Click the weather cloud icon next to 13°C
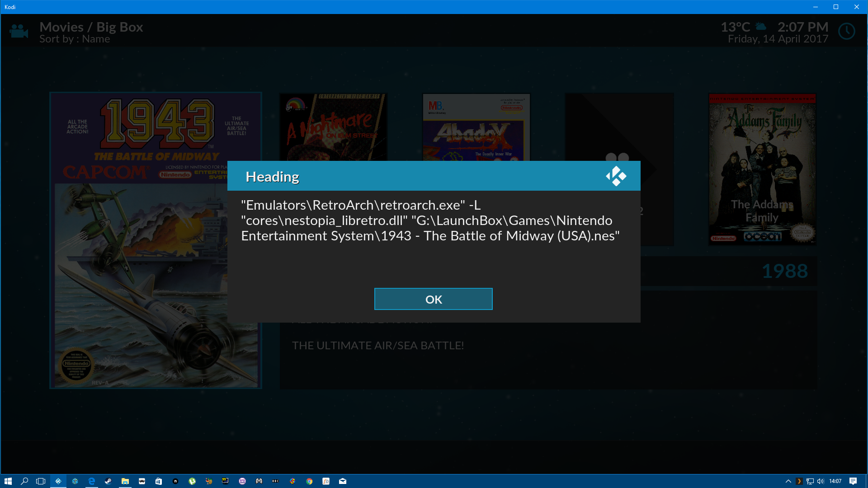The image size is (868, 488). (x=761, y=26)
